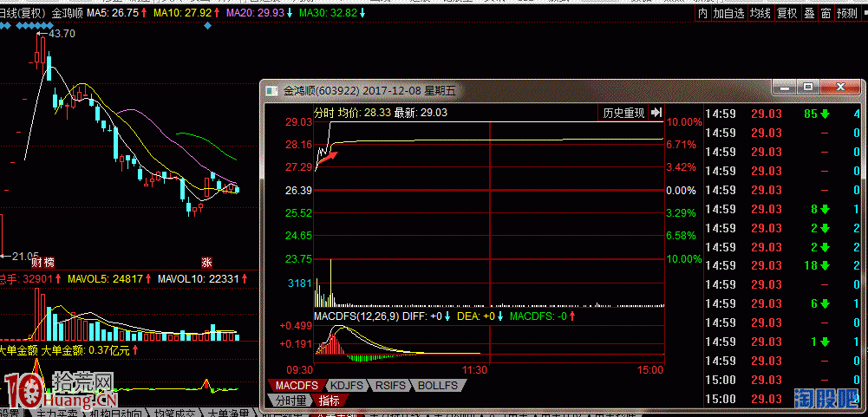Click intraday window title bar icon
Viewport: 868px width, 417px height.
[x=271, y=90]
